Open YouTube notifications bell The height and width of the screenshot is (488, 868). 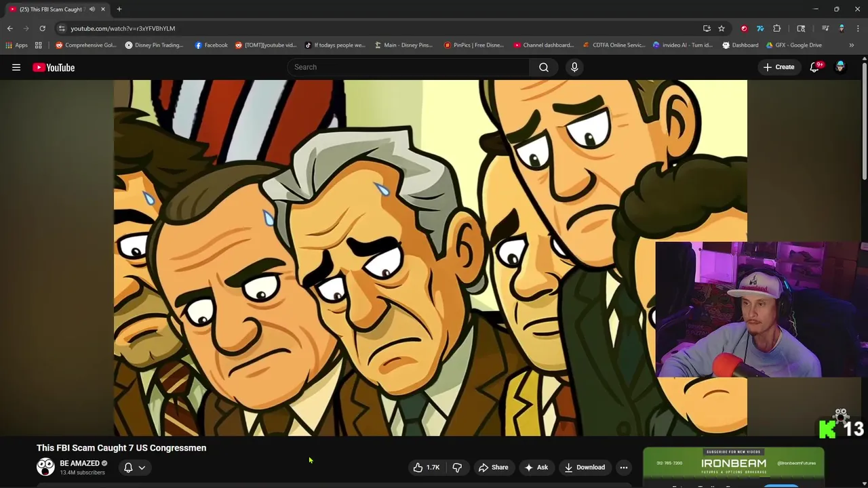815,67
